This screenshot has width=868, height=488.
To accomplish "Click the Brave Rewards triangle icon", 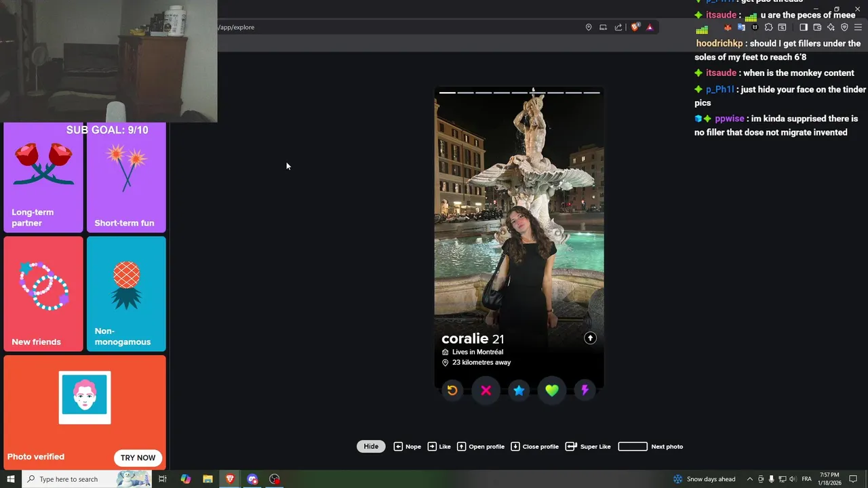I will pos(650,27).
